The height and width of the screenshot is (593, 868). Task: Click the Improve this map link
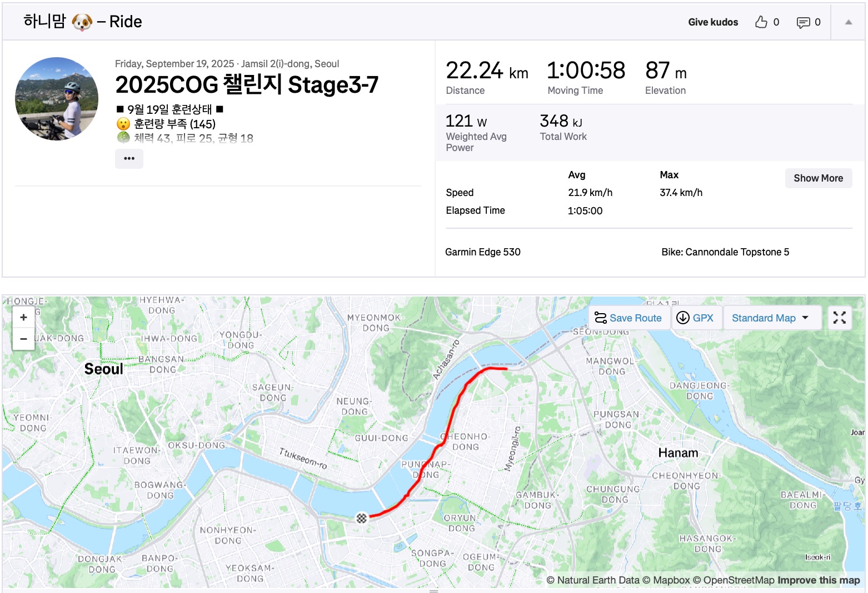pyautogui.click(x=819, y=580)
